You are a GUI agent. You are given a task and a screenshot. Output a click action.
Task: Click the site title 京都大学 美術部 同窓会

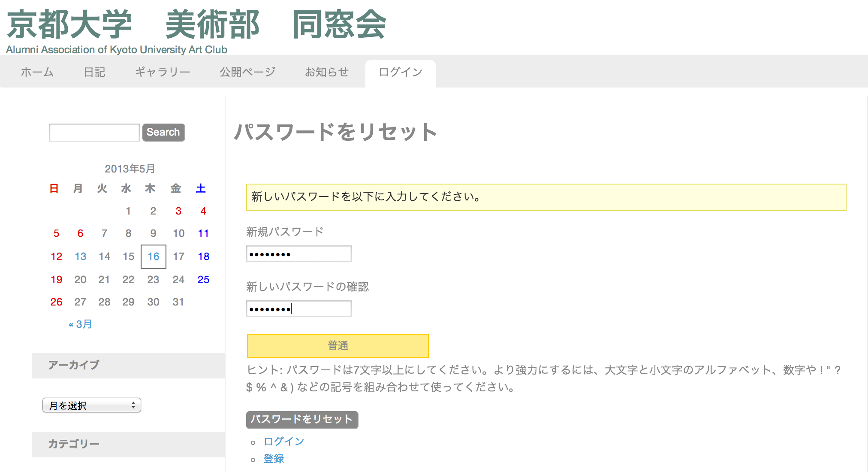click(197, 24)
